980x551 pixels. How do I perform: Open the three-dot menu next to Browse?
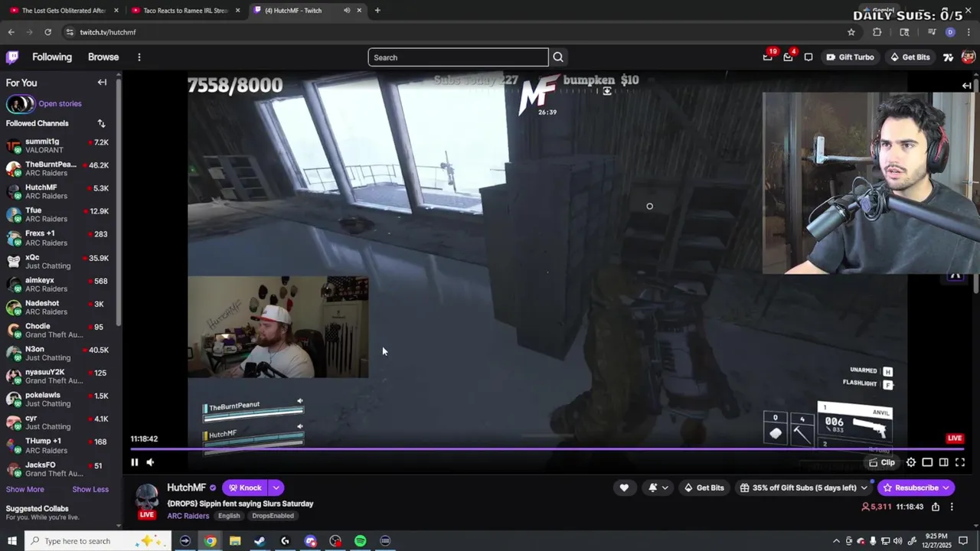pyautogui.click(x=139, y=57)
